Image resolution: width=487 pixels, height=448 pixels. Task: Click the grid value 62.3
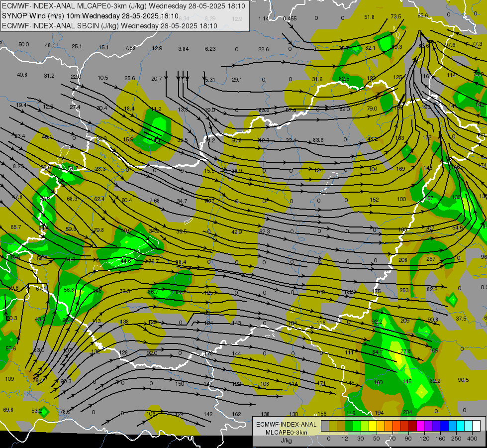point(264,231)
